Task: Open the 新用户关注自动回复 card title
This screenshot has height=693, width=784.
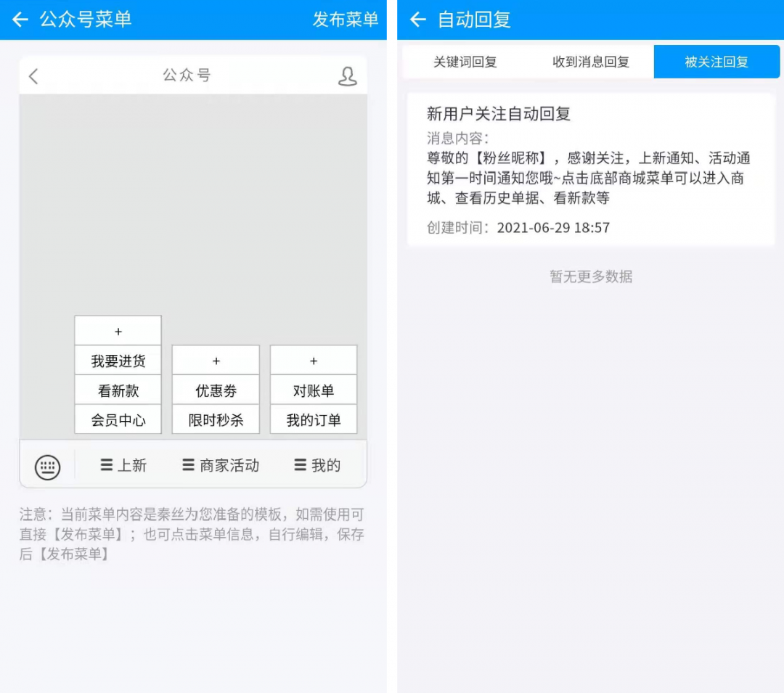Action: point(499,113)
